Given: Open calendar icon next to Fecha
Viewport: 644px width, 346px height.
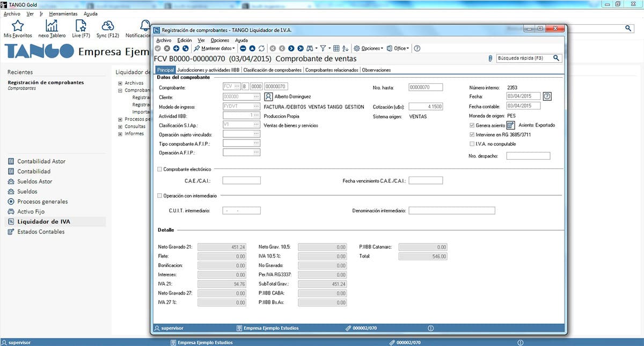Looking at the screenshot, I should pos(547,97).
